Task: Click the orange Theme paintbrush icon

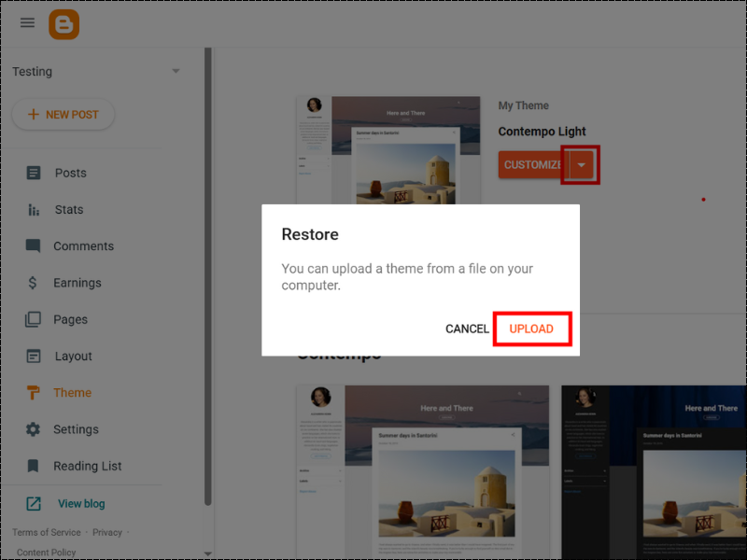Action: pyautogui.click(x=35, y=392)
